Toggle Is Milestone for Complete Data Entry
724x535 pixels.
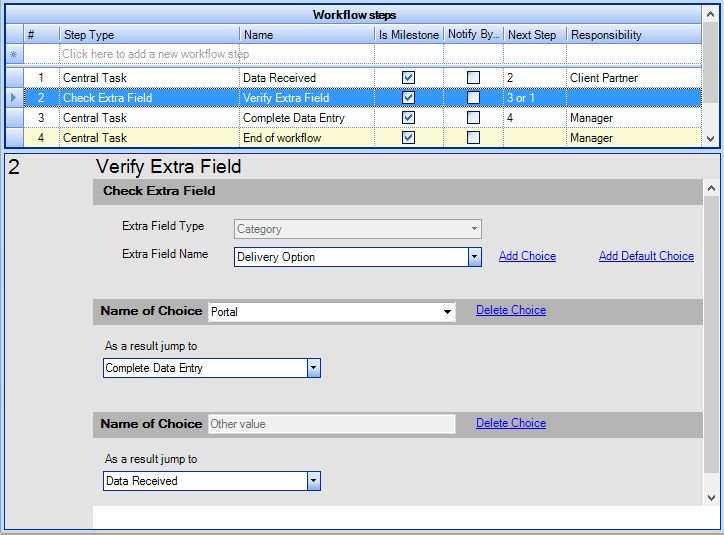(408, 118)
